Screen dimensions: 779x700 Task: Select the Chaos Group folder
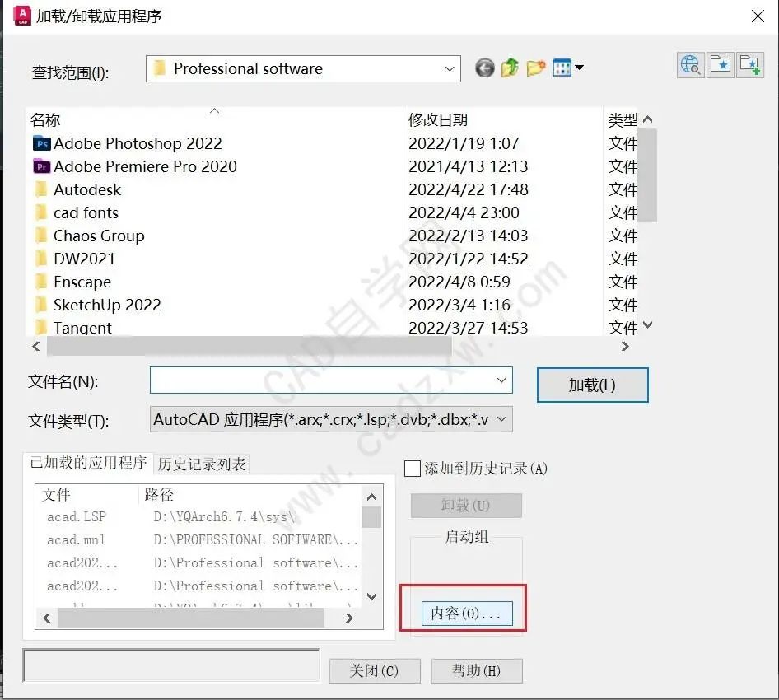click(89, 236)
